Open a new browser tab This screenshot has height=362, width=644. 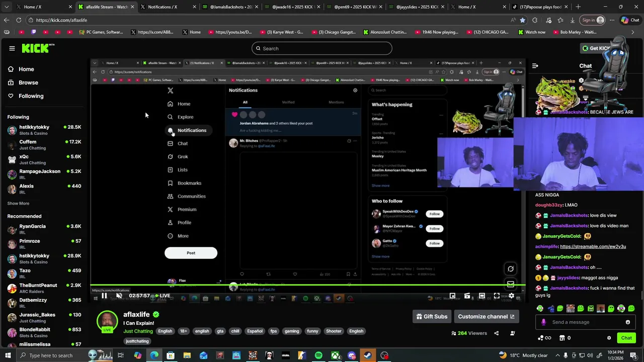pos(578,7)
